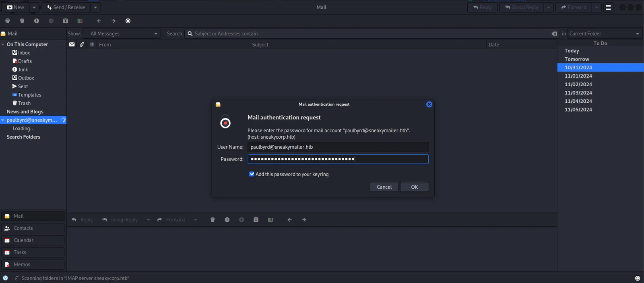
Task: Select the Sent folder
Action: coord(20,87)
